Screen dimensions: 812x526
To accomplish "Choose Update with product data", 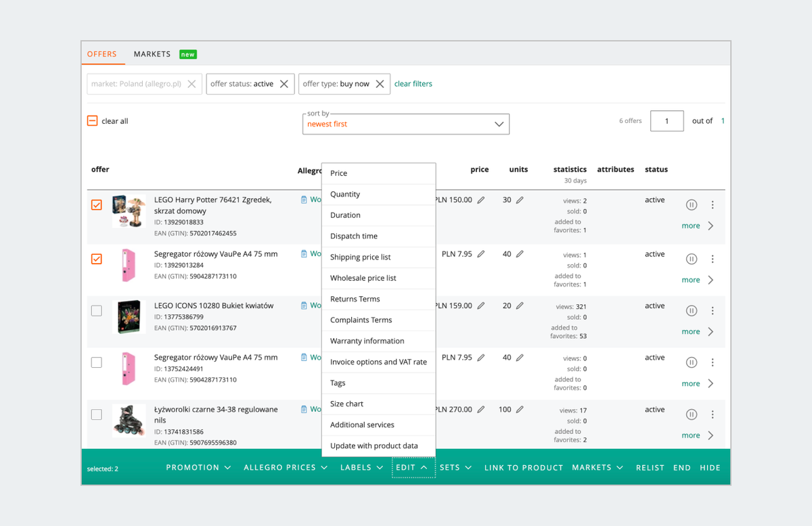I will click(378, 446).
